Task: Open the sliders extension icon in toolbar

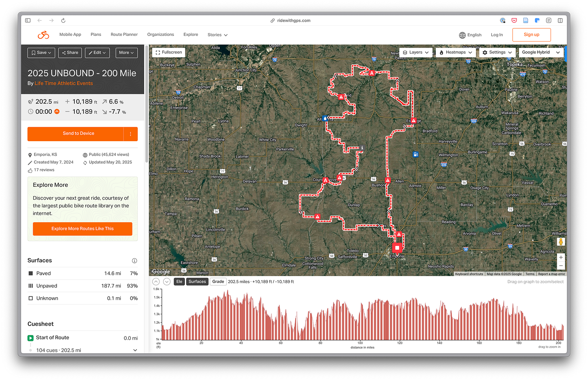Action: click(548, 20)
